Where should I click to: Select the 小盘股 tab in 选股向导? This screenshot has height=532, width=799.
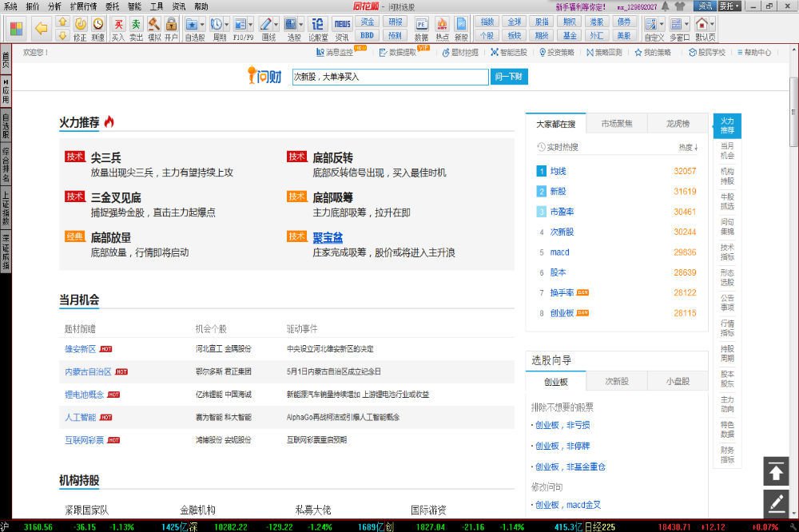click(x=678, y=381)
